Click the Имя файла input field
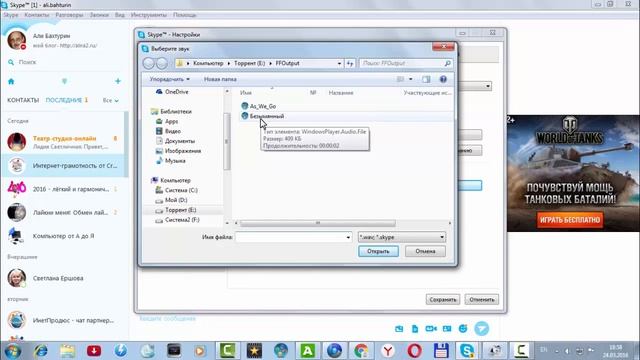 293,237
